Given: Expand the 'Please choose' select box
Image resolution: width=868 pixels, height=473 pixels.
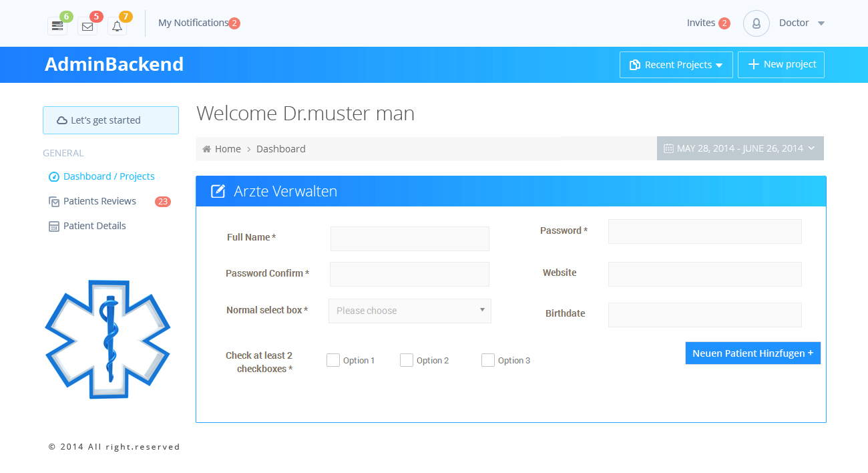Looking at the screenshot, I should [409, 311].
